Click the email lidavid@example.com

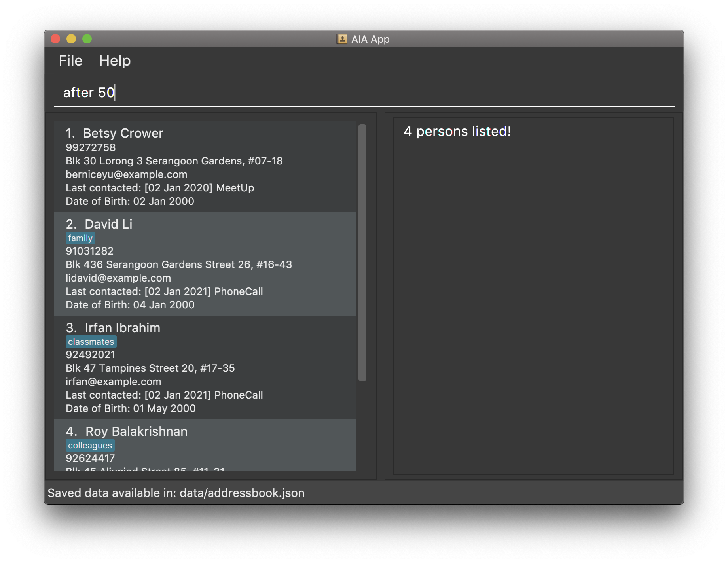tap(118, 278)
